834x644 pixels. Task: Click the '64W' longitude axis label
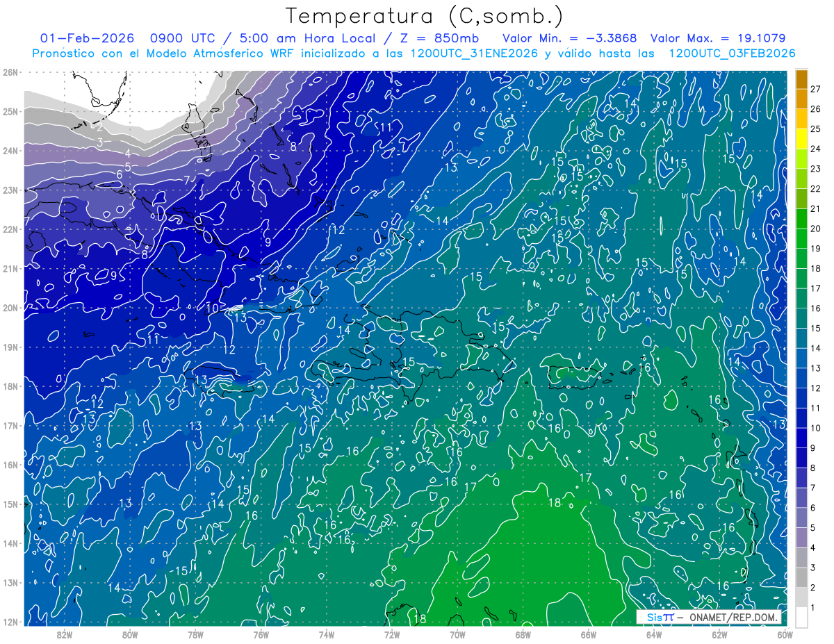pyautogui.click(x=654, y=634)
